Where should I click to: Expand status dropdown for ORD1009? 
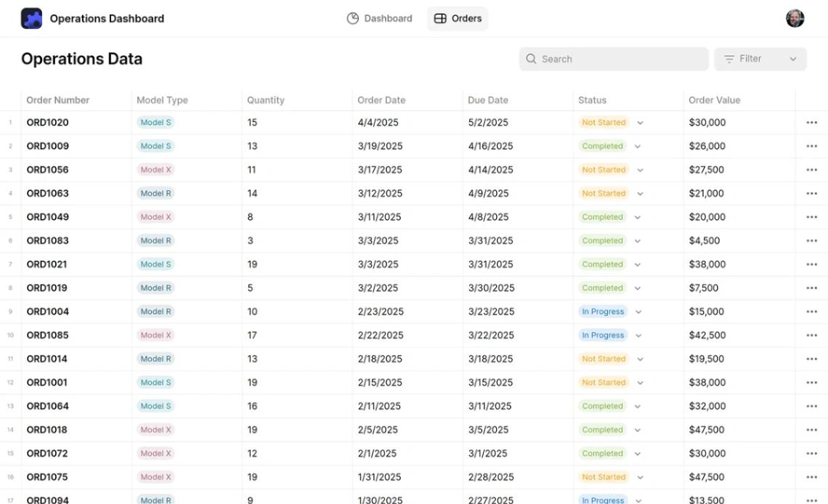(x=638, y=147)
